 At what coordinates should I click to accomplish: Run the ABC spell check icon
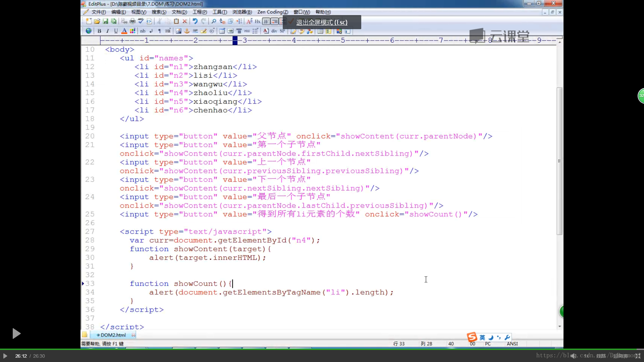point(141,21)
